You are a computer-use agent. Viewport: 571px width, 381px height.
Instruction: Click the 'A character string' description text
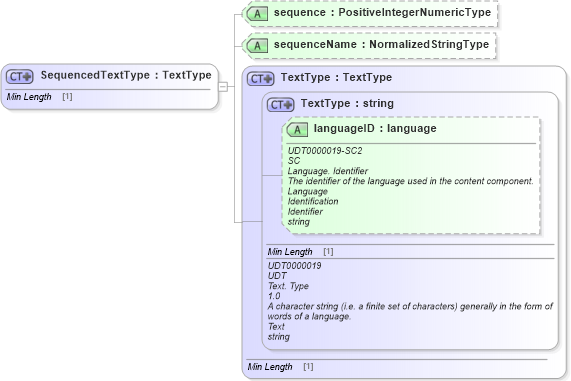pyautogui.click(x=410, y=311)
